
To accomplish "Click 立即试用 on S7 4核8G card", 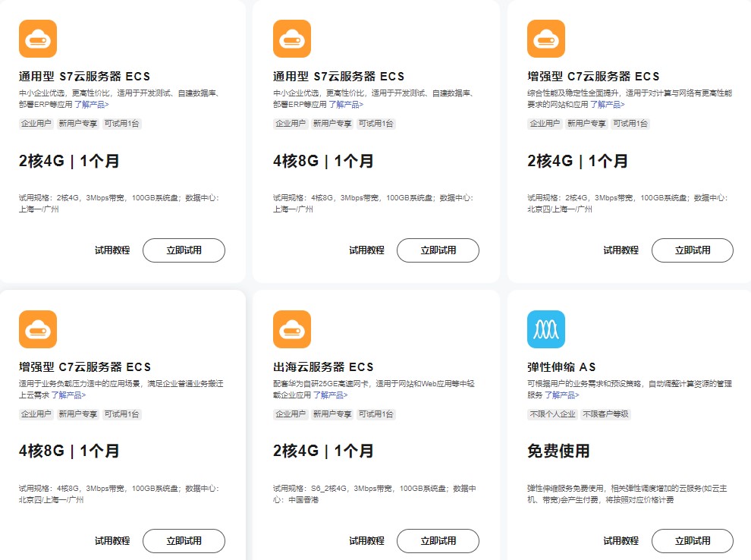I will coord(438,250).
